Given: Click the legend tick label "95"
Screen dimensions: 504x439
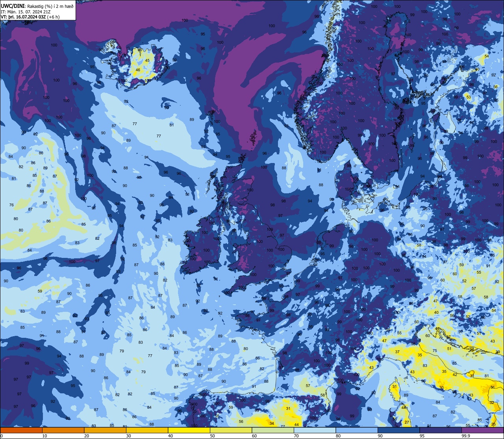Looking at the screenshot, I should tap(422, 436).
